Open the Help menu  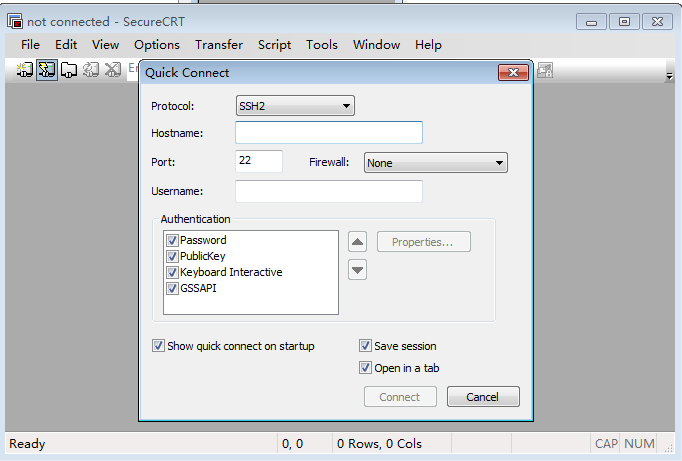click(428, 45)
